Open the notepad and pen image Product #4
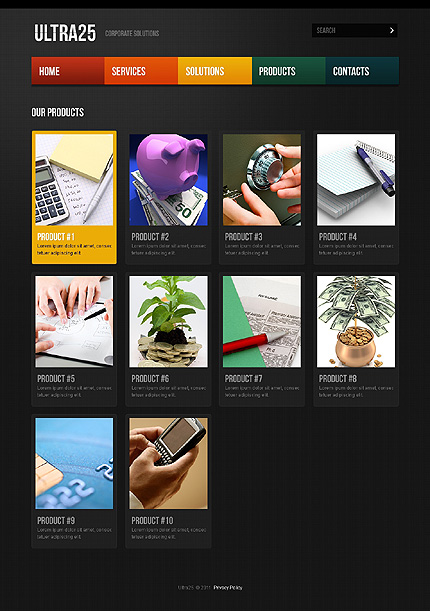This screenshot has width=430, height=611. pos(356,180)
